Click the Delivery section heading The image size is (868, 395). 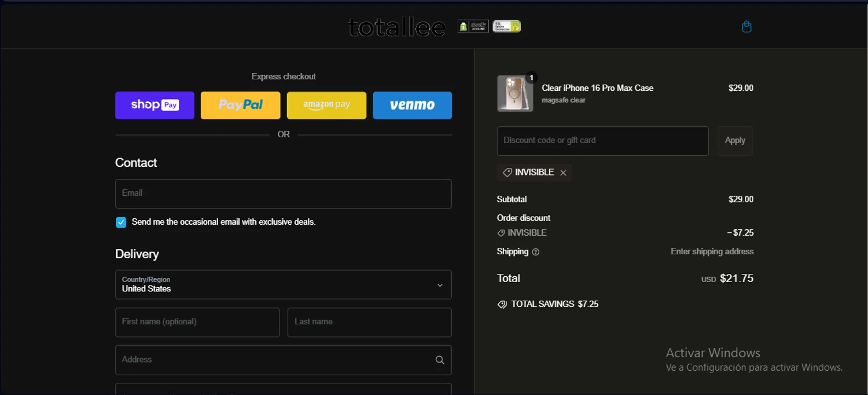pyautogui.click(x=137, y=254)
